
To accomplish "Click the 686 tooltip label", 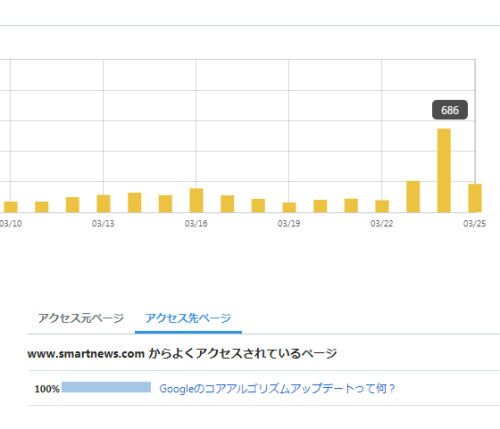I will pyautogui.click(x=450, y=110).
